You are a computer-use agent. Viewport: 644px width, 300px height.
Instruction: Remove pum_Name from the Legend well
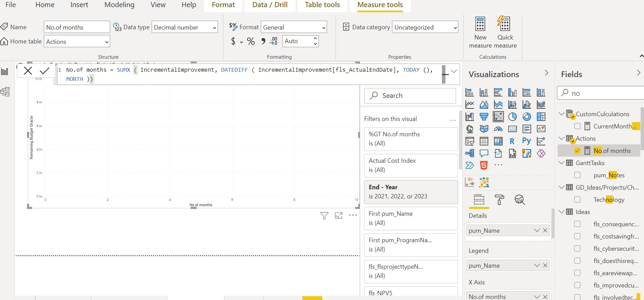click(x=545, y=265)
